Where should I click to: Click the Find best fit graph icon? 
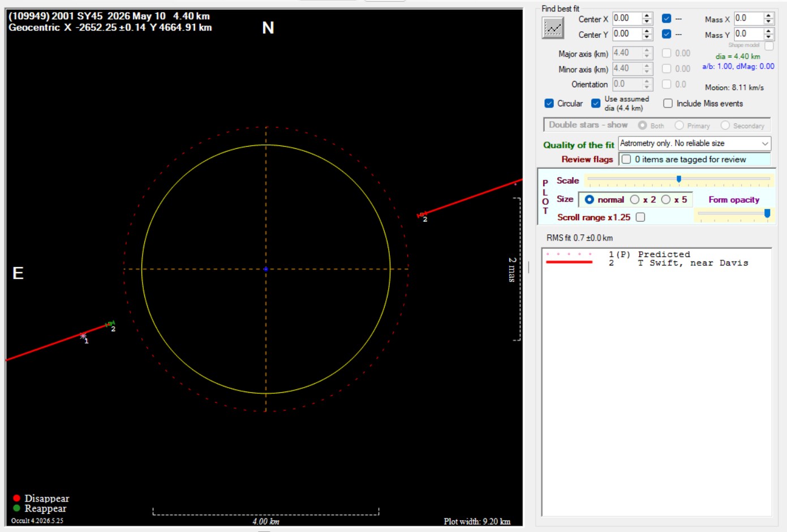point(553,27)
